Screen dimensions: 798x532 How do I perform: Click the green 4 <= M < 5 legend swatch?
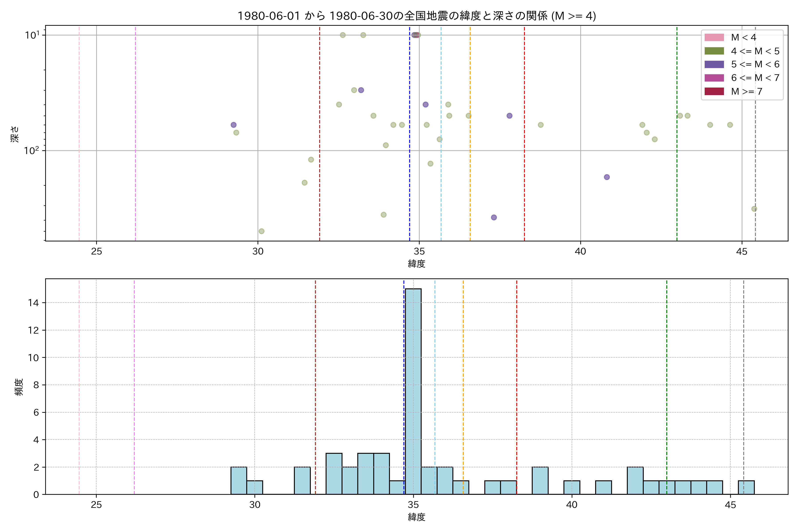click(x=714, y=51)
